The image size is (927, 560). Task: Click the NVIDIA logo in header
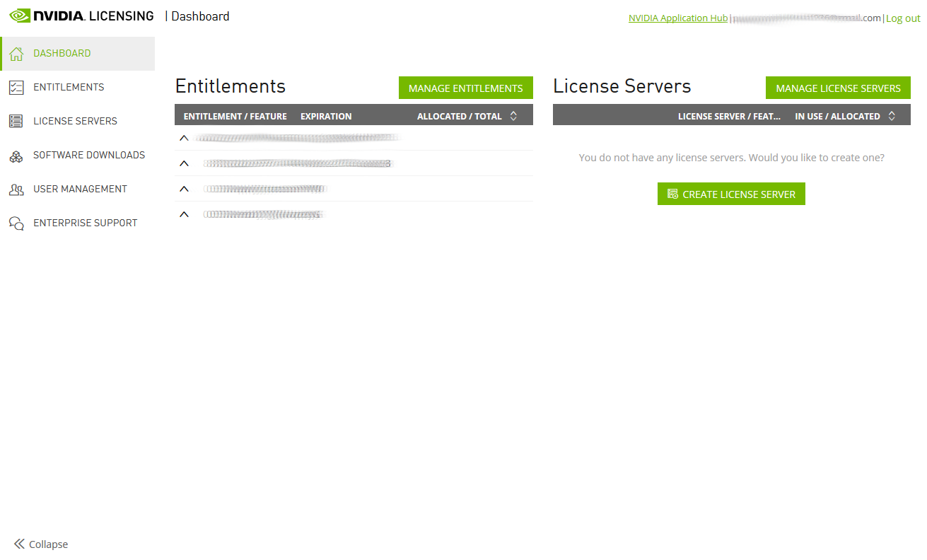click(x=20, y=16)
